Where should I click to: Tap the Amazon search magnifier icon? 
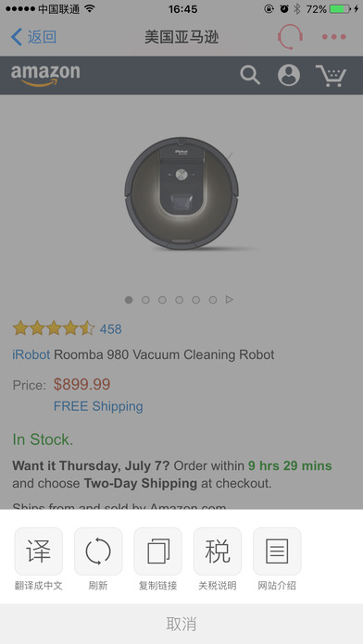click(250, 75)
